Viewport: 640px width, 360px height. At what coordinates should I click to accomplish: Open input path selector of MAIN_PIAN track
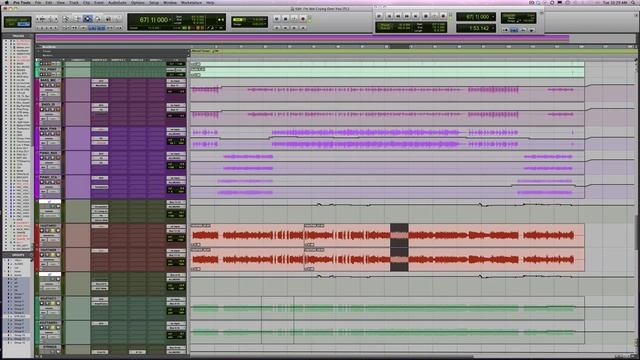(175, 130)
